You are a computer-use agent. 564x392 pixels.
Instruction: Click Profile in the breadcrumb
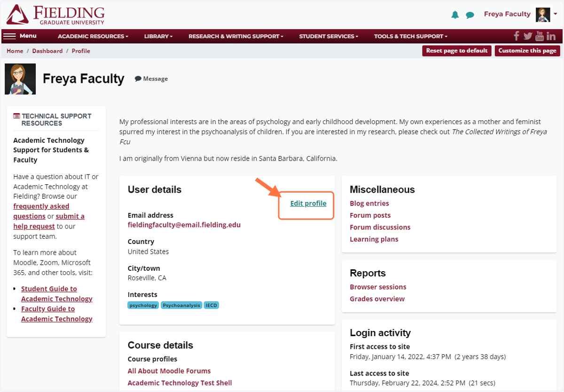[81, 51]
